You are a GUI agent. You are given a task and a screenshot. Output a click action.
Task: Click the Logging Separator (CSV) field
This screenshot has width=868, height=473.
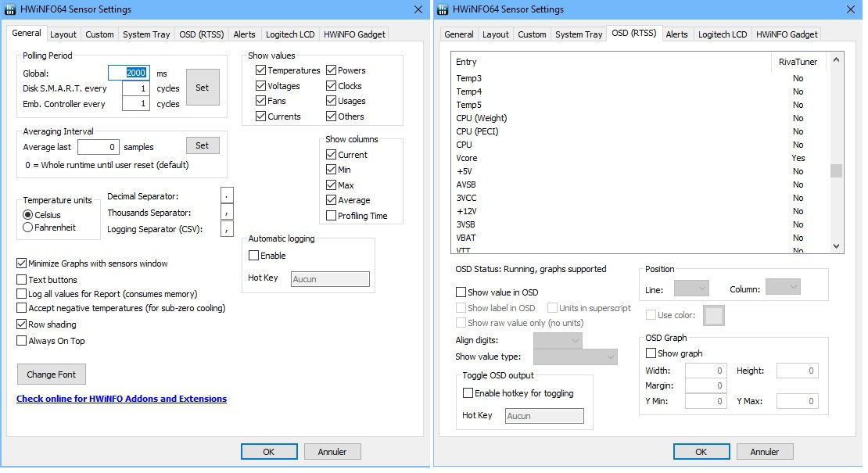227,228
